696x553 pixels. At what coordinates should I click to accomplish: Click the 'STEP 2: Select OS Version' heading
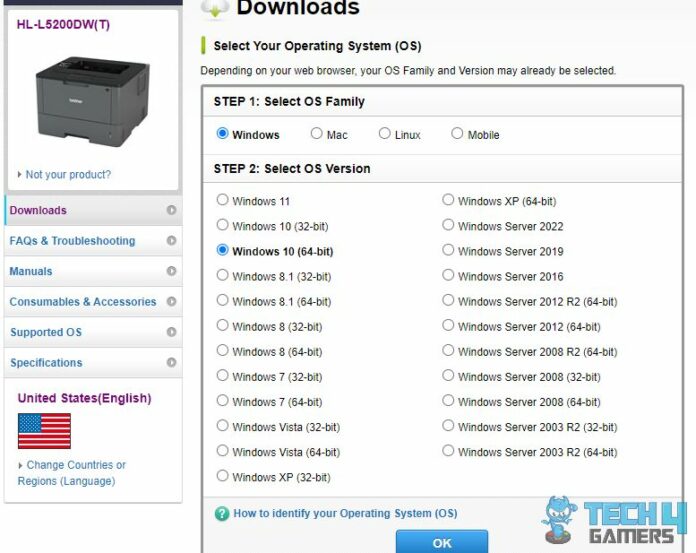coord(292,169)
